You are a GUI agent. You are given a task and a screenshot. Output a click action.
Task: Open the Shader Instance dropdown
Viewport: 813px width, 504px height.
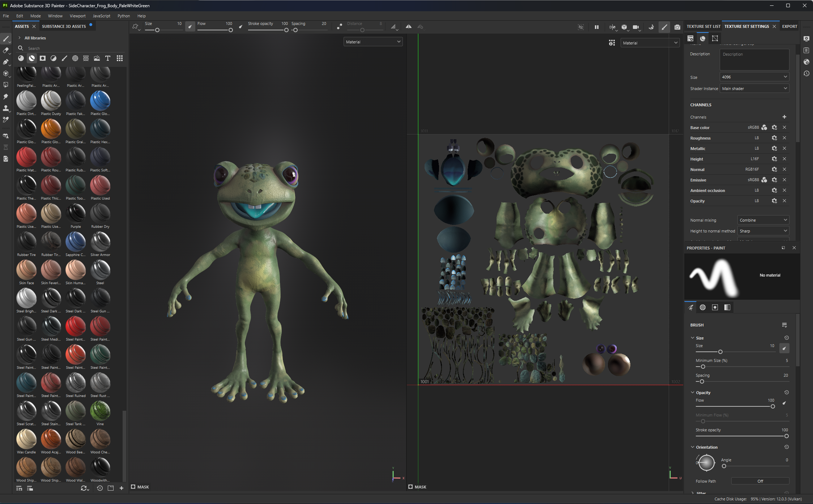(754, 89)
